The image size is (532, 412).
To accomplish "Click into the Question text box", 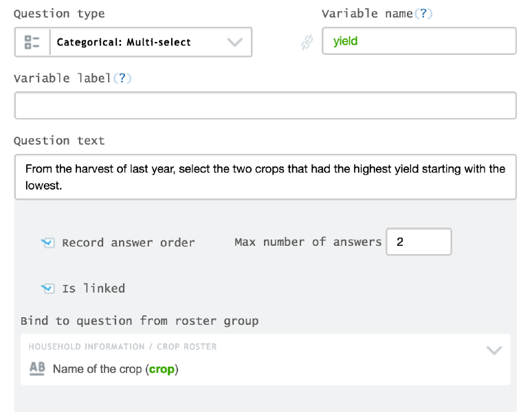I will pos(265,176).
